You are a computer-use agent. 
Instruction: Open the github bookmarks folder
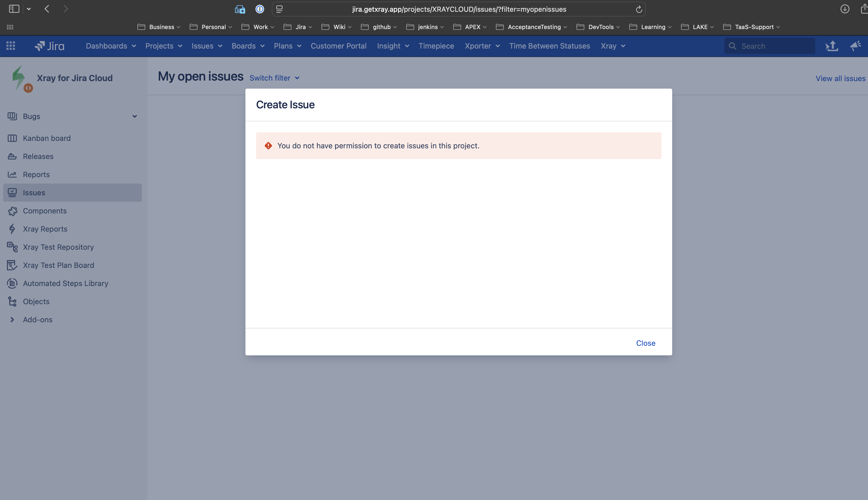pos(379,27)
